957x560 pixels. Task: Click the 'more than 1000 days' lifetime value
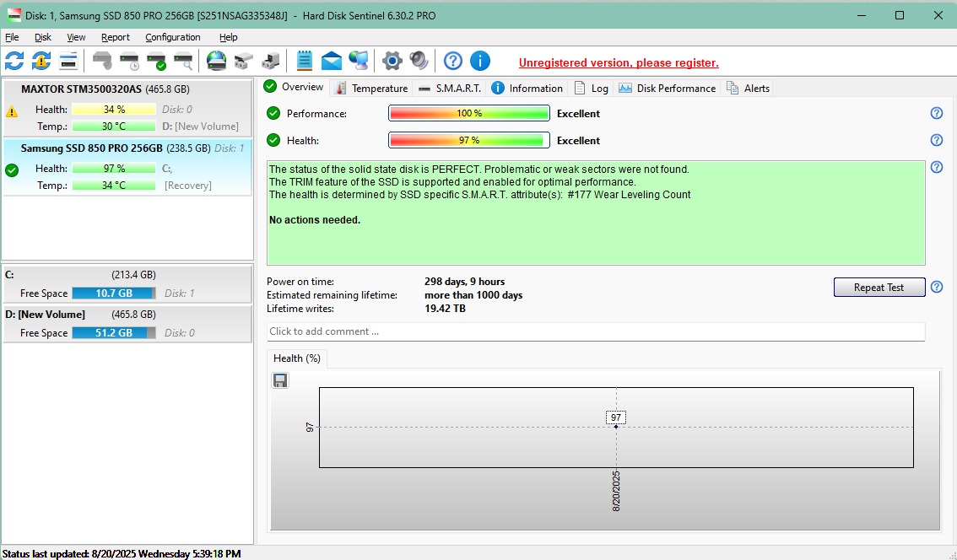pos(473,295)
